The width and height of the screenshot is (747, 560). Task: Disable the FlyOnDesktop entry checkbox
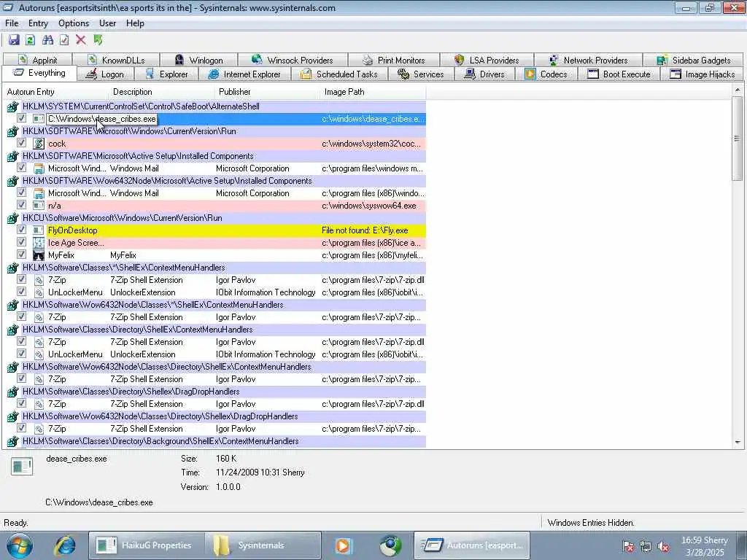[x=21, y=230]
